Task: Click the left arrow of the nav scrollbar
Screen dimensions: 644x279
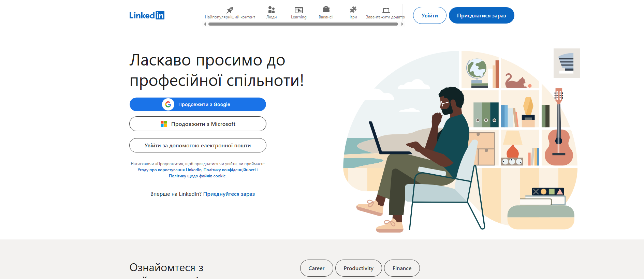Action: click(205, 24)
